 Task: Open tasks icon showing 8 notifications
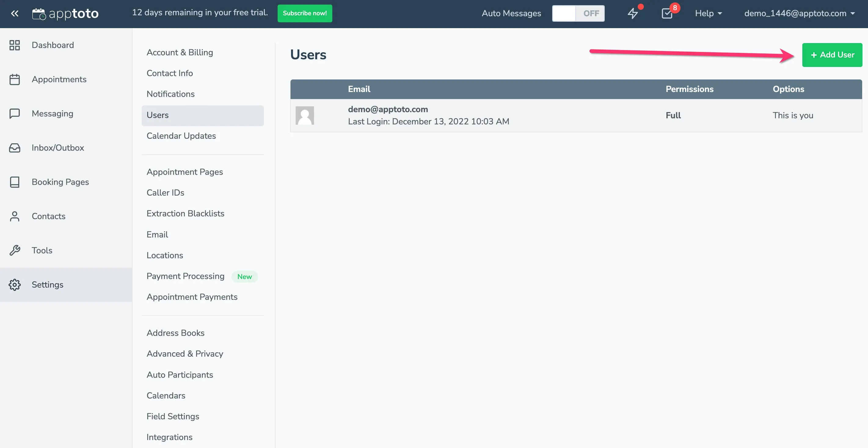click(x=668, y=13)
